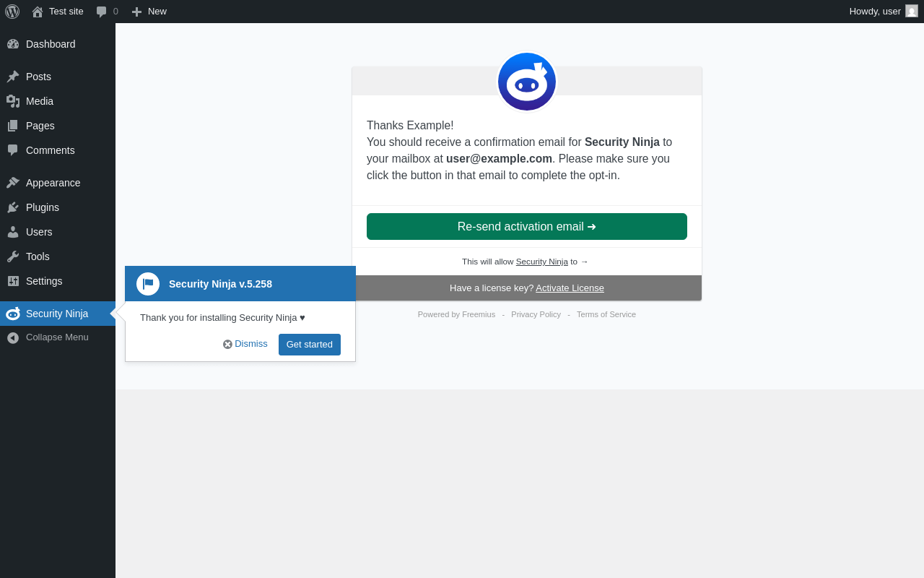Open the Settings menu label
Image resolution: width=924 pixels, height=578 pixels.
44,281
